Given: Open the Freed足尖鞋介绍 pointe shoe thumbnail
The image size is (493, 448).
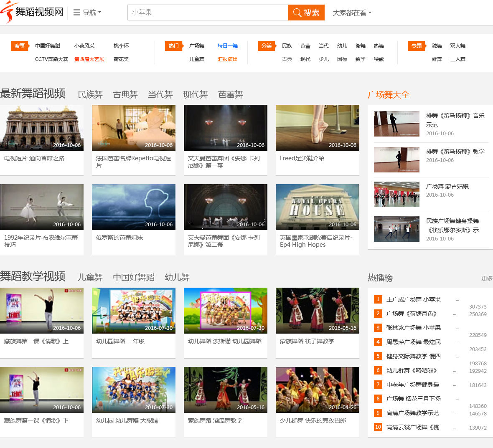Looking at the screenshot, I should [318, 128].
